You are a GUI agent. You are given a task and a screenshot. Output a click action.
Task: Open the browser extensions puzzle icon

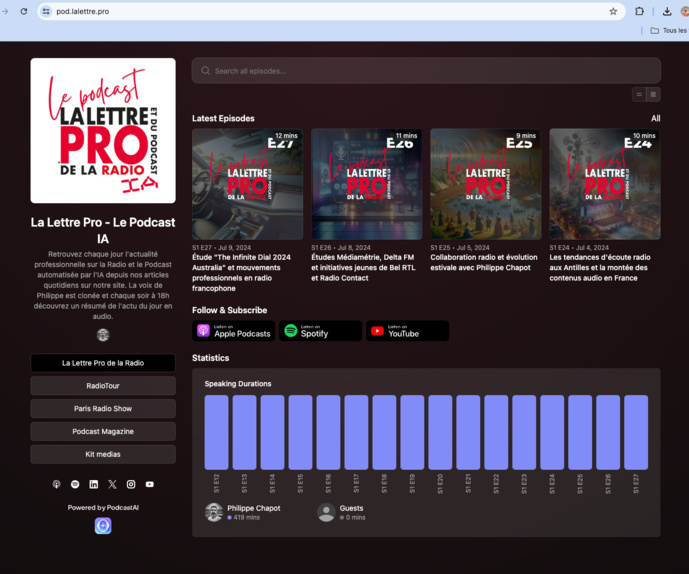tap(639, 11)
